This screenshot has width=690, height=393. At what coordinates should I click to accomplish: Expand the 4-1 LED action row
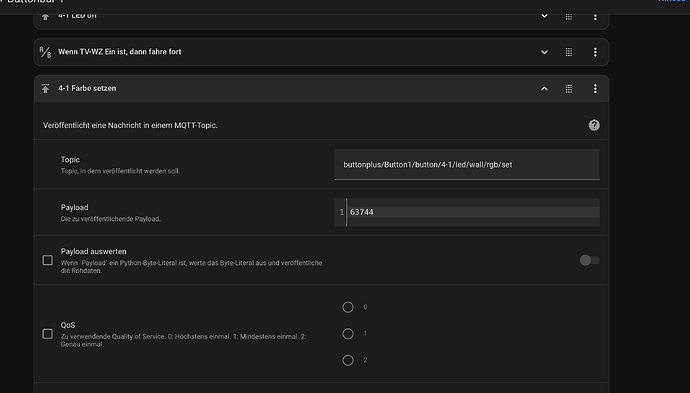point(544,17)
